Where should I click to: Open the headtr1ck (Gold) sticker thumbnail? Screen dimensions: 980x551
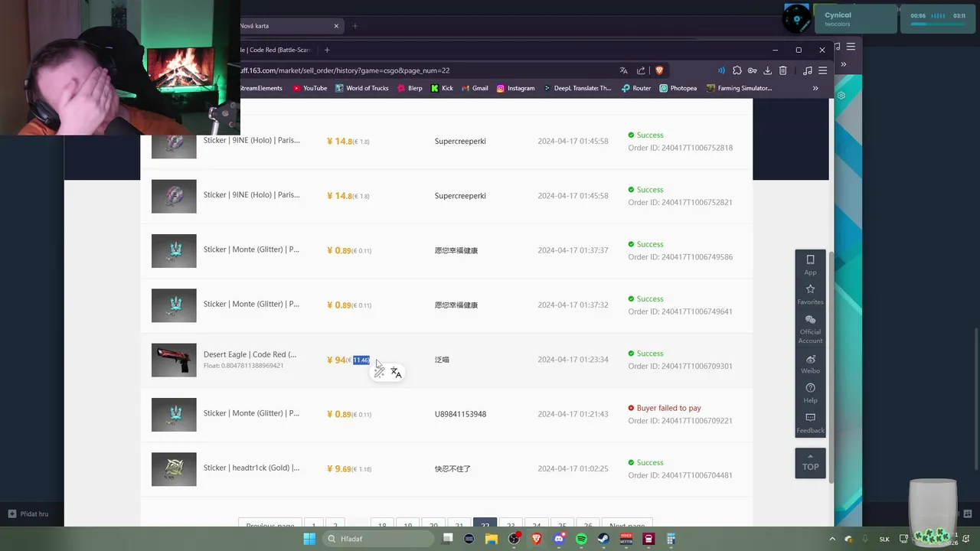coord(174,469)
